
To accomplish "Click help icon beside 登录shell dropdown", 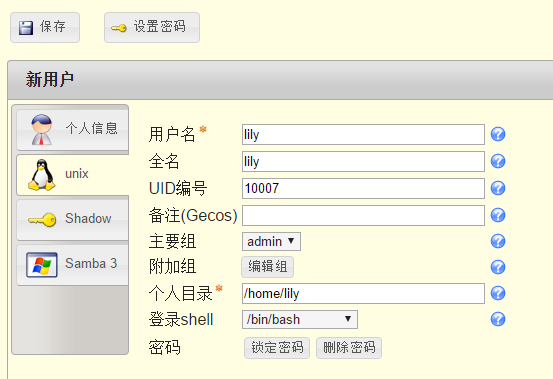I will tap(498, 319).
